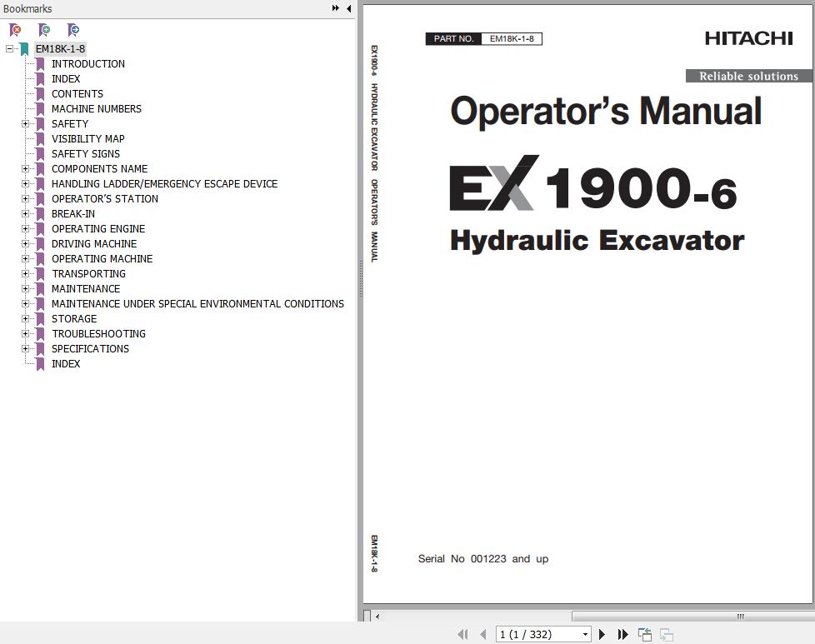Go to the previous page

point(483,634)
